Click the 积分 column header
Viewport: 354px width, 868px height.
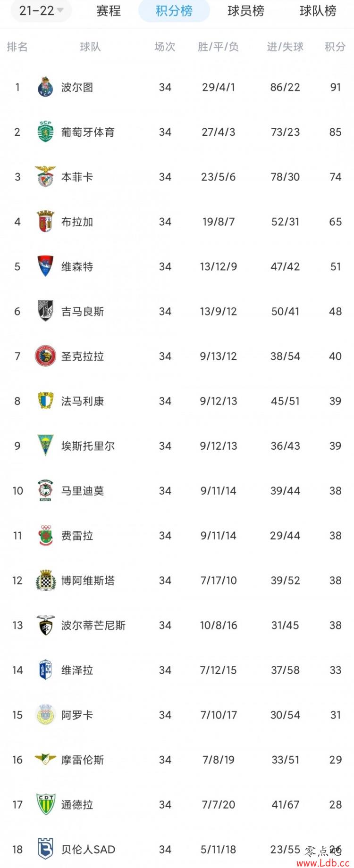[335, 47]
